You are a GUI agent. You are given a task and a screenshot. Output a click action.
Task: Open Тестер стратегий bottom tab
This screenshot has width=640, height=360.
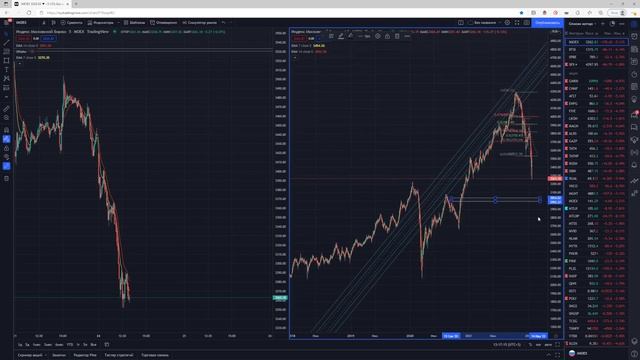(118, 356)
